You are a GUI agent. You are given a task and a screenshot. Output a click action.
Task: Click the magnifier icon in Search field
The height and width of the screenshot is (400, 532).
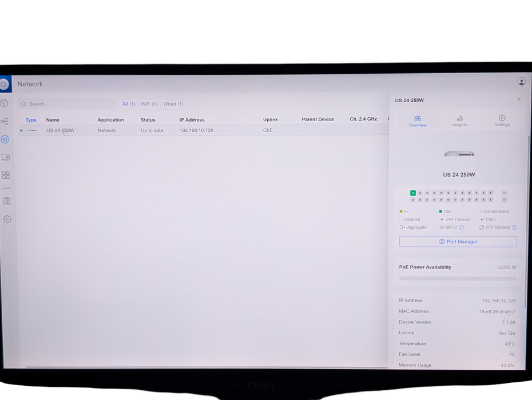(23, 104)
